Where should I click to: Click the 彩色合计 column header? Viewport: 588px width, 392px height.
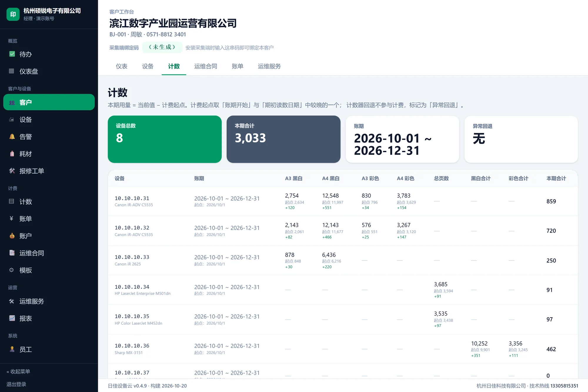coord(518,179)
